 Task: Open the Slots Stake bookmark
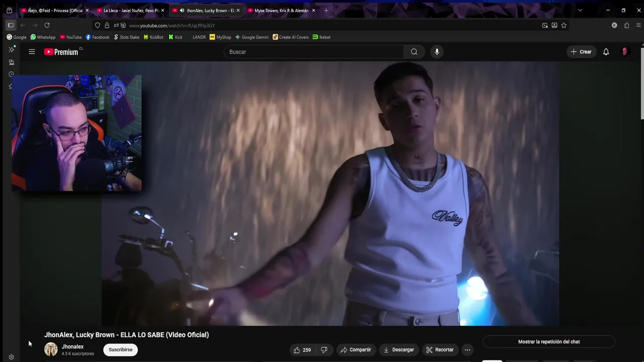(x=126, y=37)
